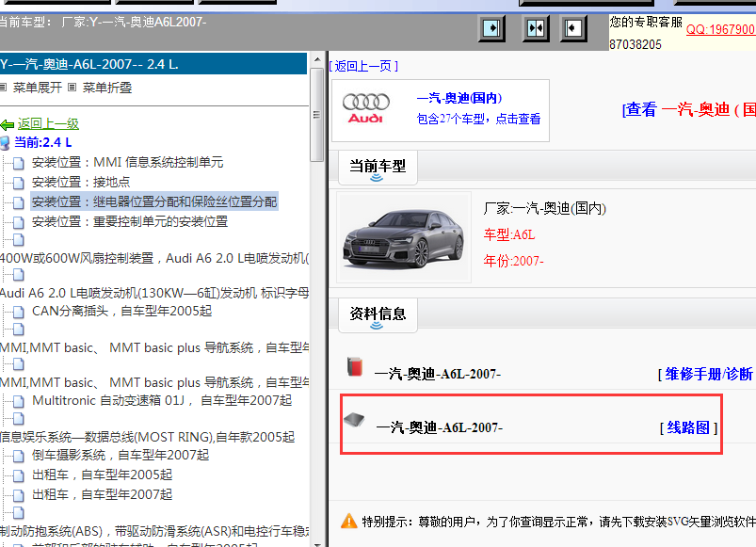Open 安装位置:MMI 信息系统控制单元

click(x=127, y=163)
